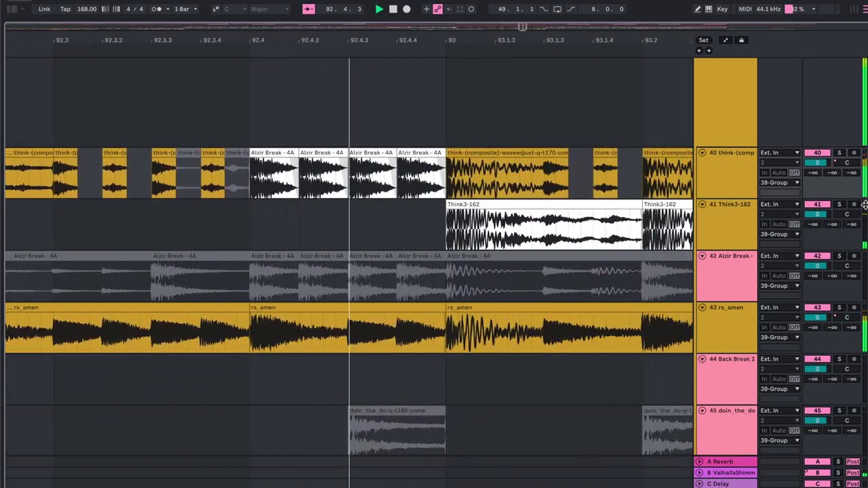The image size is (868, 488).
Task: Click the tempo nudge down bars icon
Action: 105,9
